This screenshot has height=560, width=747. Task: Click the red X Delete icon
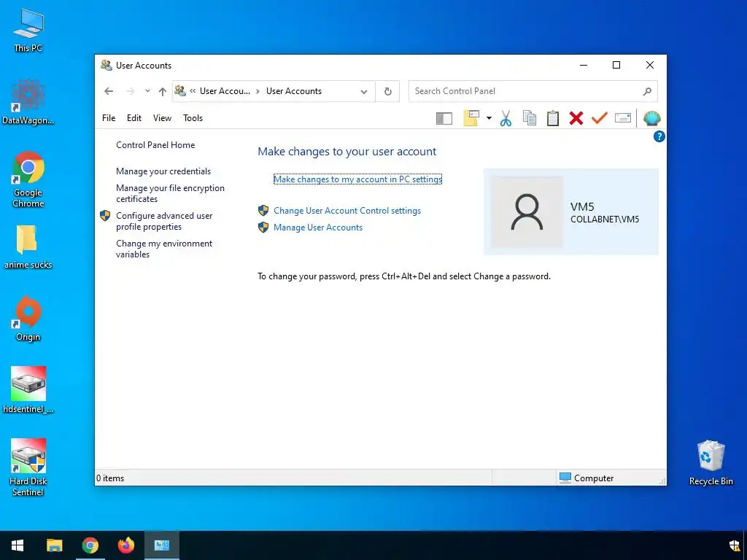(576, 118)
